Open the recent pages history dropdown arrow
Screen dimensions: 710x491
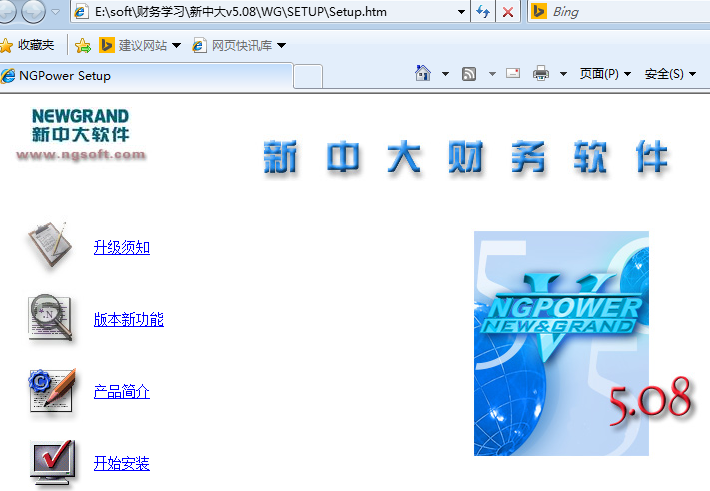56,12
